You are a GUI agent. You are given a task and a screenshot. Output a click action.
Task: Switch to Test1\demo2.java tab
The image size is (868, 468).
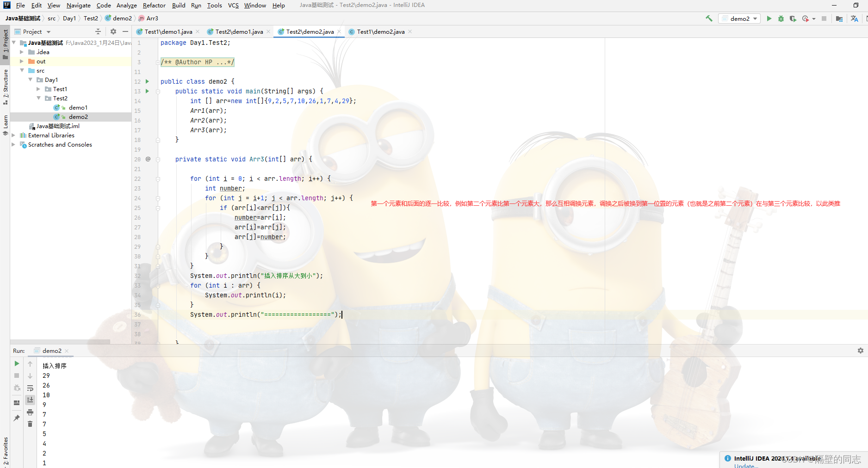point(380,31)
